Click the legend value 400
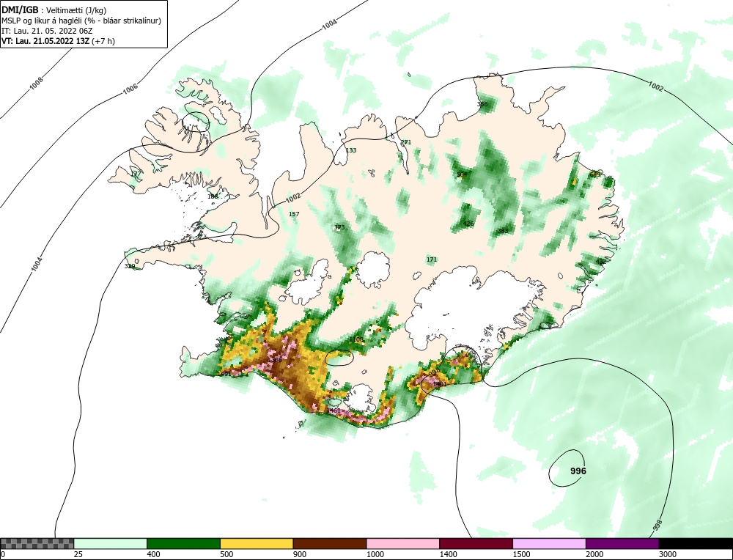 153,554
